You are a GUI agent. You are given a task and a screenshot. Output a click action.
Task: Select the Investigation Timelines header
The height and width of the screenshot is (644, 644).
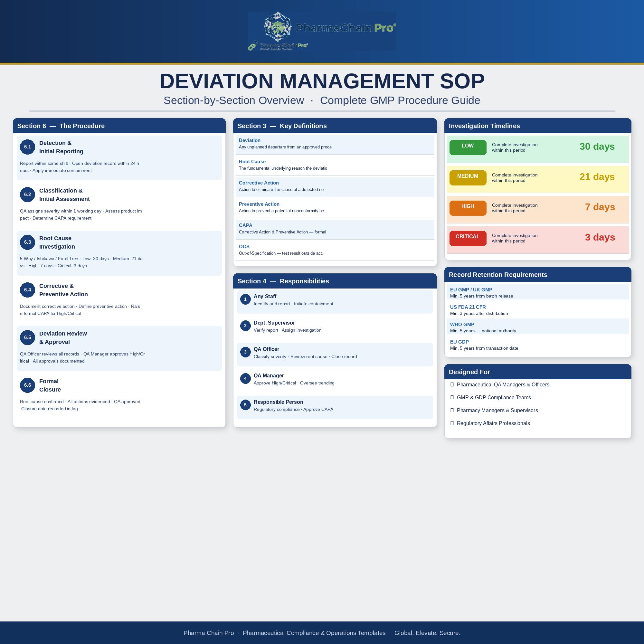click(538, 126)
